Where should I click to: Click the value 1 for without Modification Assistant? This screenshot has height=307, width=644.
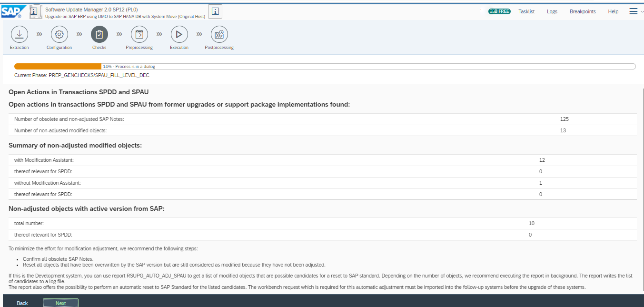point(541,183)
